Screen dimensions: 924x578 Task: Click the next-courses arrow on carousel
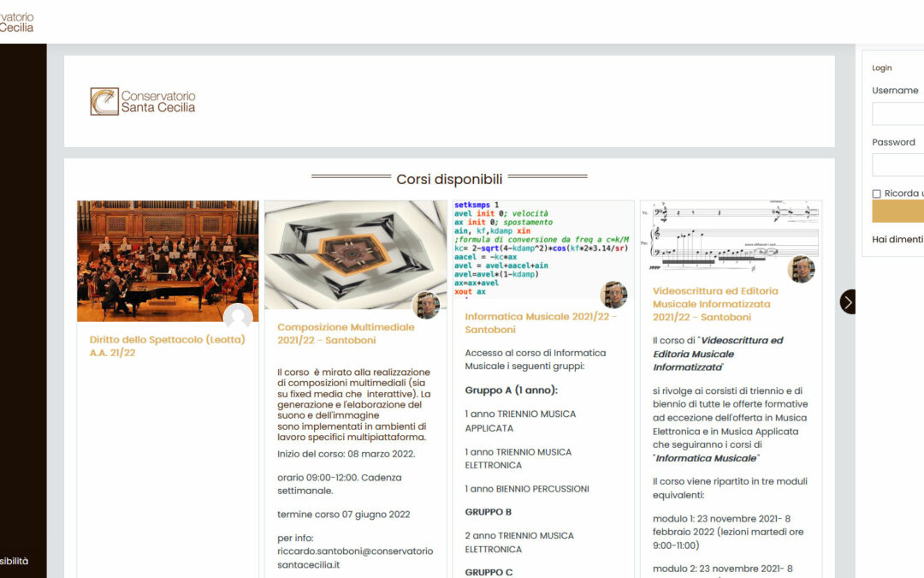tap(847, 301)
